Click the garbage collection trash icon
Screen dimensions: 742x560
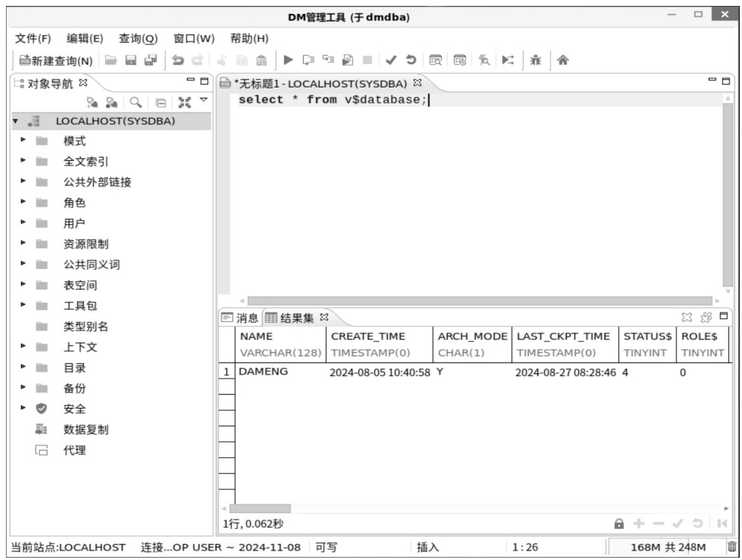pyautogui.click(x=731, y=547)
